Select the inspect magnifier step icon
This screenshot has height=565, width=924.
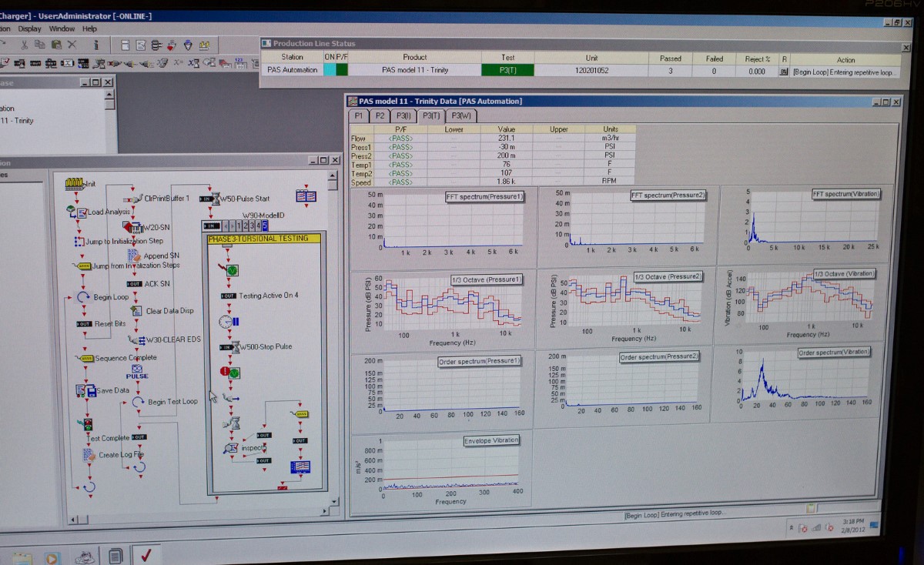(230, 448)
